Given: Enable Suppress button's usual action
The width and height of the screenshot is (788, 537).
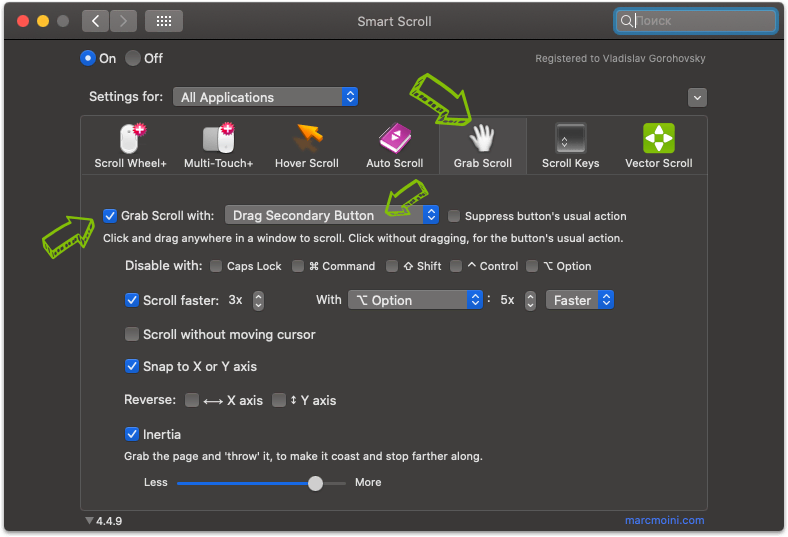Looking at the screenshot, I should click(454, 216).
